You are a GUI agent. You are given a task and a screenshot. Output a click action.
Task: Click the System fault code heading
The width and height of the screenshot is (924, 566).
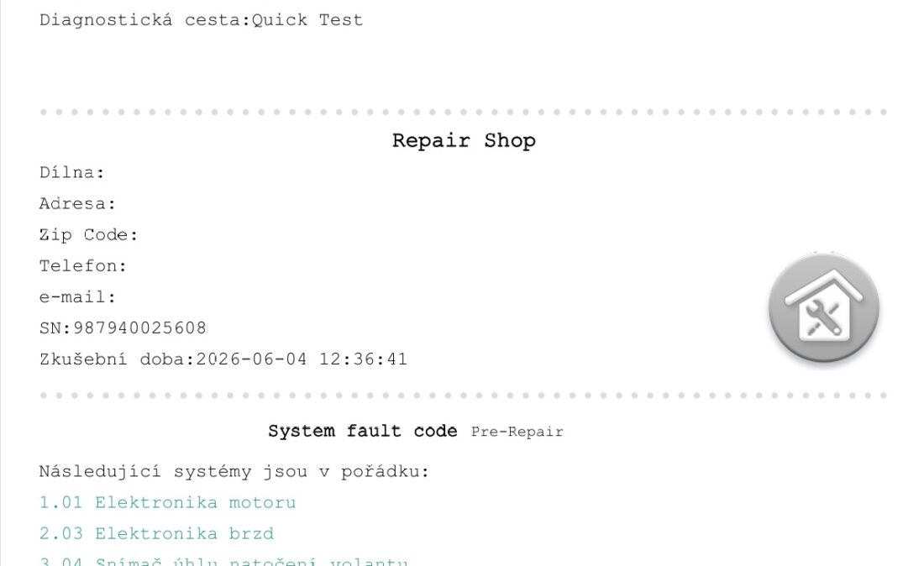(362, 431)
